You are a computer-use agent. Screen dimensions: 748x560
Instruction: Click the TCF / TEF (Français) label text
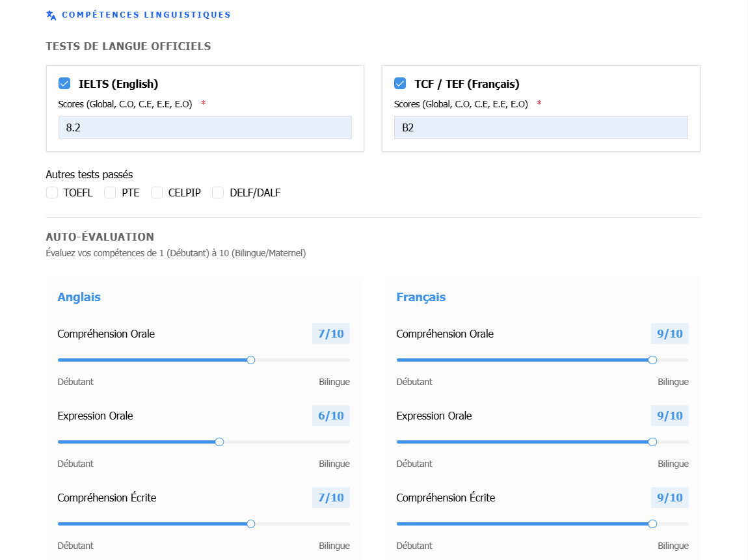(x=467, y=84)
